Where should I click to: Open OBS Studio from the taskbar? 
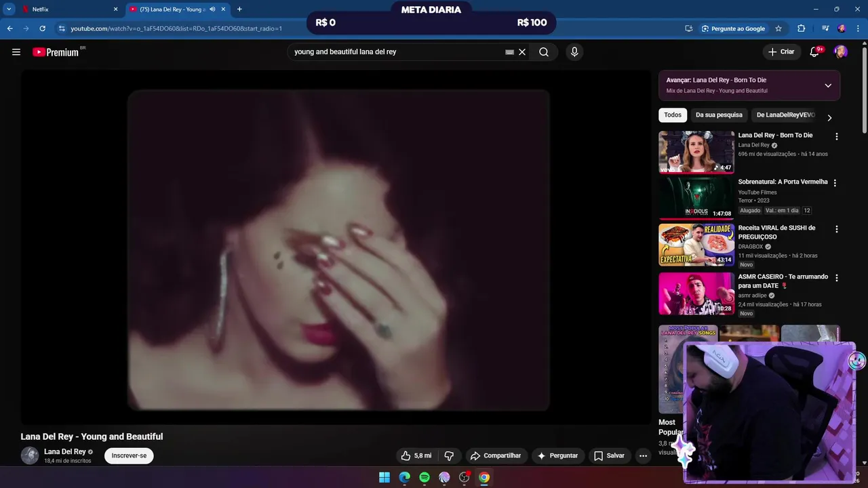point(465,477)
